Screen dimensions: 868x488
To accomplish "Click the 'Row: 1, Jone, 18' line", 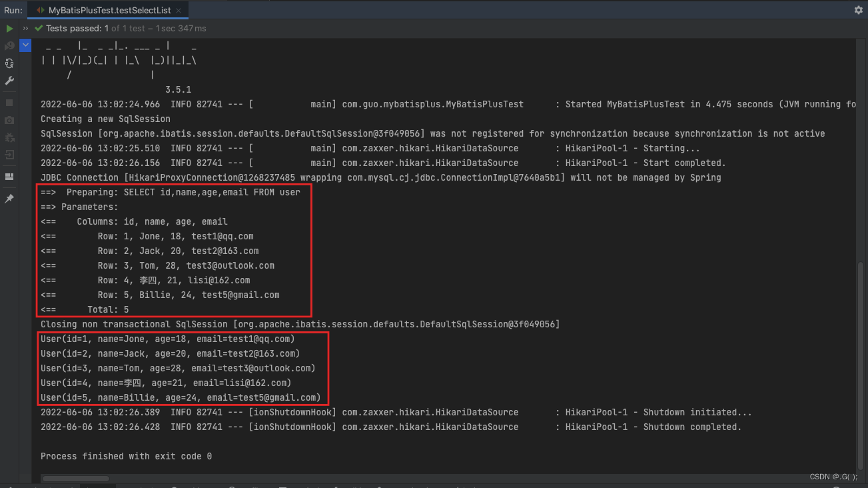I will point(147,236).
